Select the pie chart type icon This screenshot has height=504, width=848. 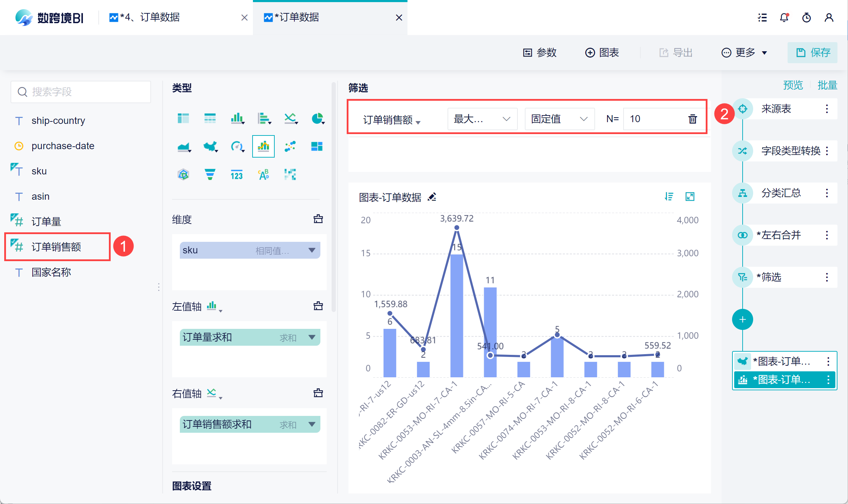pyautogui.click(x=317, y=119)
